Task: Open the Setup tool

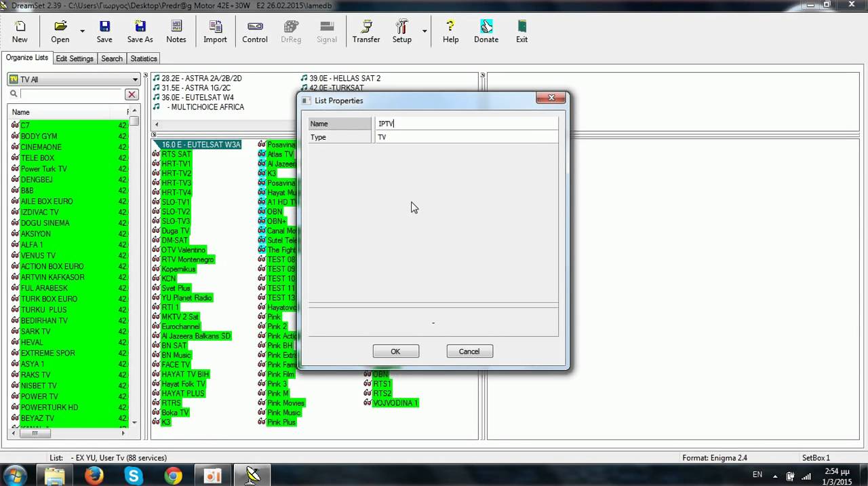Action: pos(401,31)
